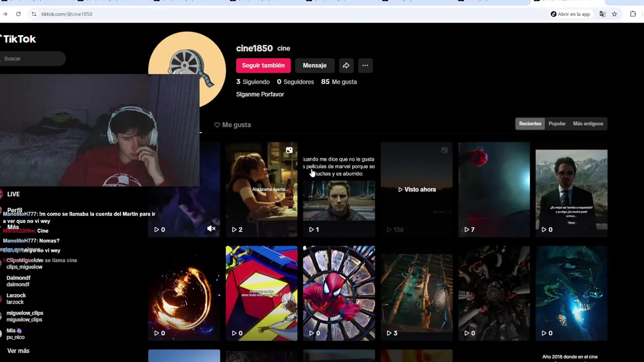Click the film reel profile avatar
The width and height of the screenshot is (644, 362).
click(x=187, y=69)
